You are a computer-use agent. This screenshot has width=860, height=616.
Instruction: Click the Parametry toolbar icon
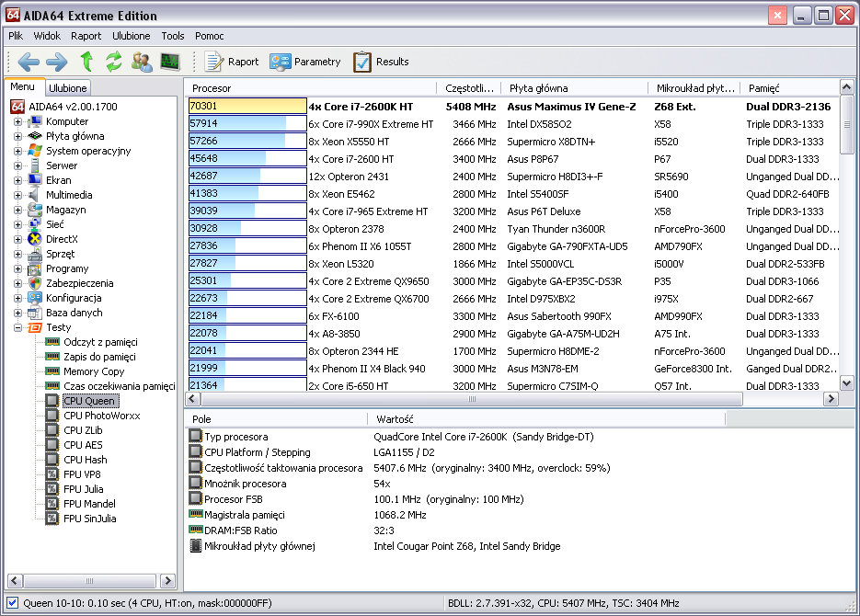281,62
